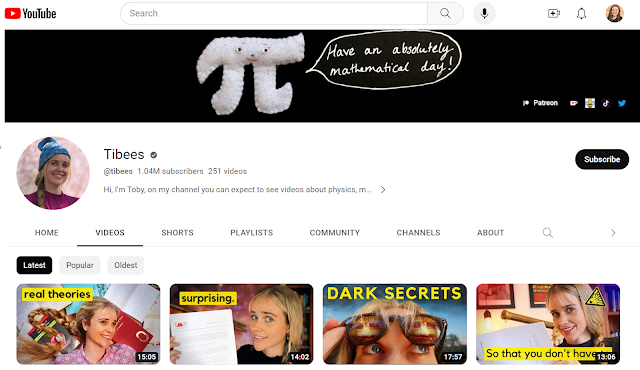Subscribe to the Tibees channel

(602, 159)
